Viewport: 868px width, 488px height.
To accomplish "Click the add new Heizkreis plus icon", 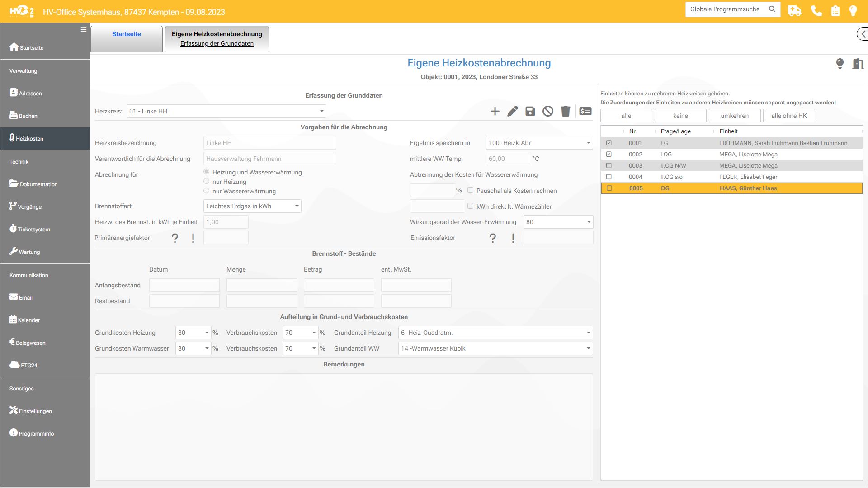I will pos(495,111).
